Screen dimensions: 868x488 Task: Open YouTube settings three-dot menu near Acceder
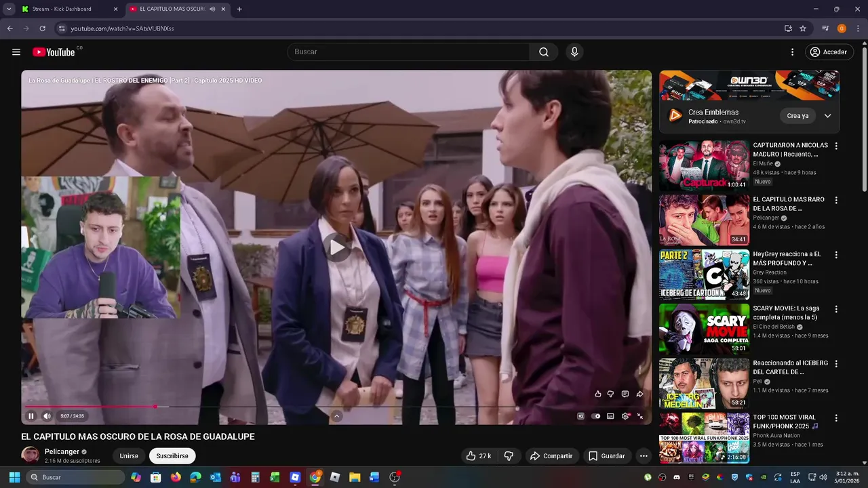pos(792,52)
